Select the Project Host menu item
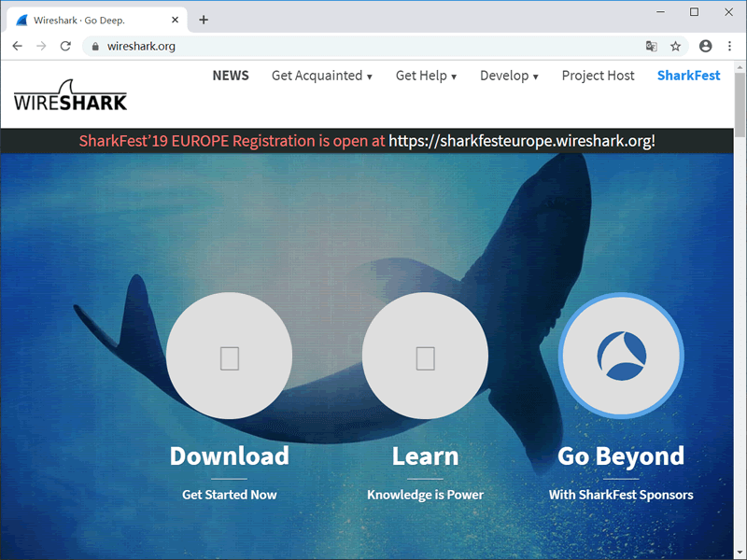Screen dimensions: 747x560 click(x=598, y=76)
